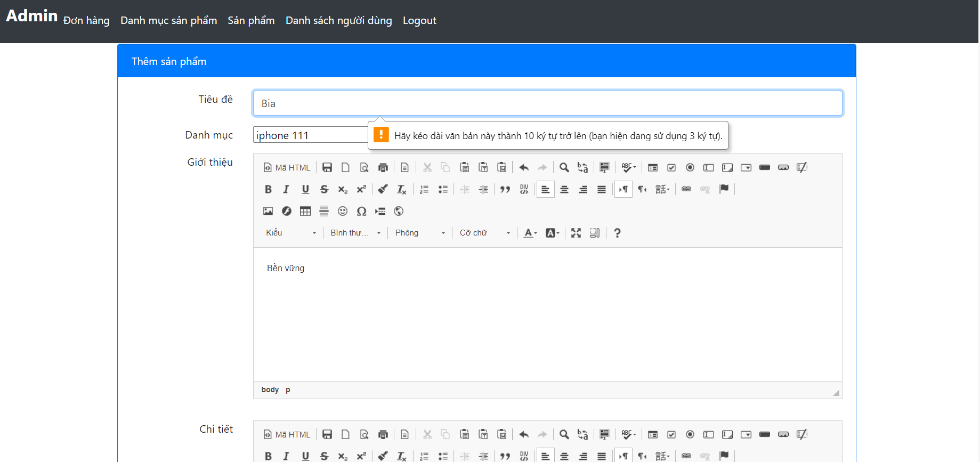Toggle maximize for the Giới thiệu editor

click(x=576, y=233)
